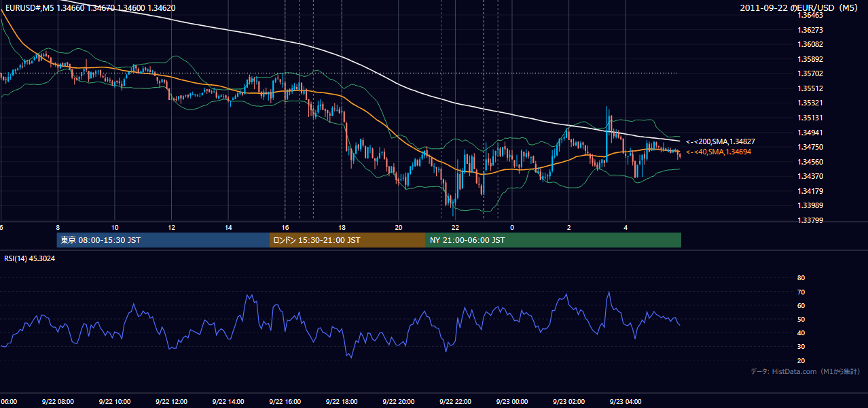Click the 9/22 12:00 bottom time label
868x408 pixels.
171,402
